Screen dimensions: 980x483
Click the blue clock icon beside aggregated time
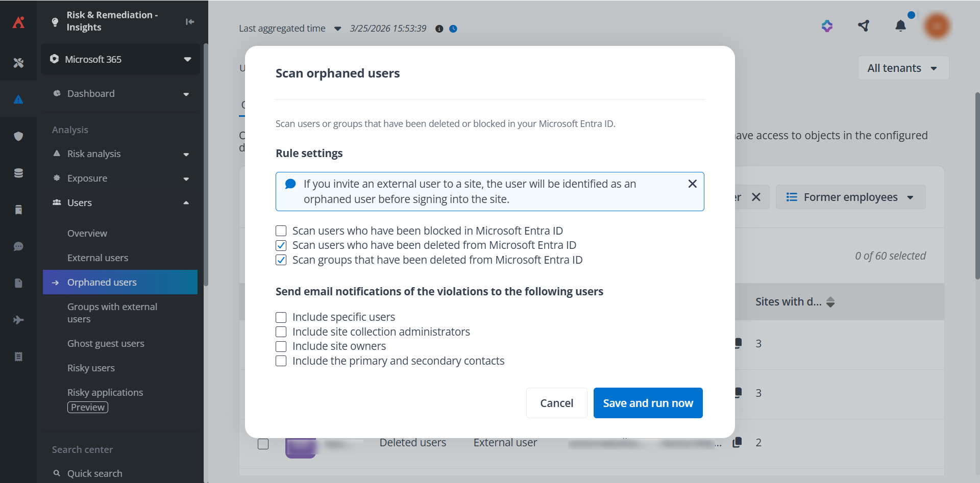click(453, 29)
